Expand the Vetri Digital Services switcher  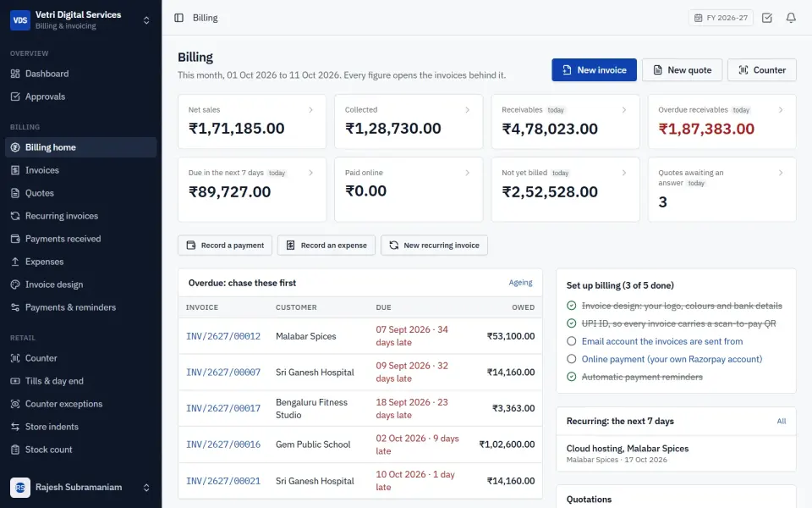pyautogui.click(x=146, y=20)
